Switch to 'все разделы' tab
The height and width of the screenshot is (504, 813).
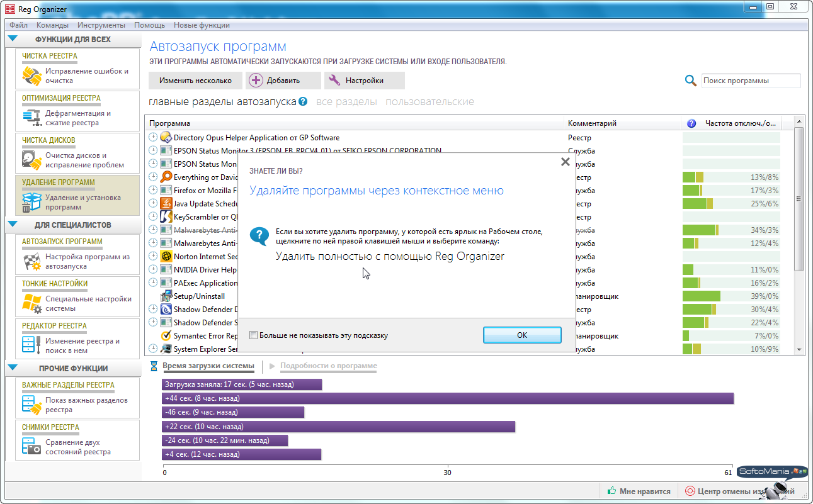[x=346, y=101]
